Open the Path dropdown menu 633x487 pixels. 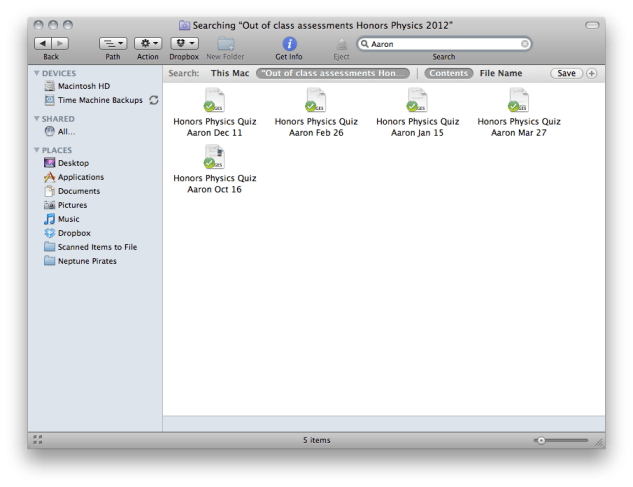113,44
